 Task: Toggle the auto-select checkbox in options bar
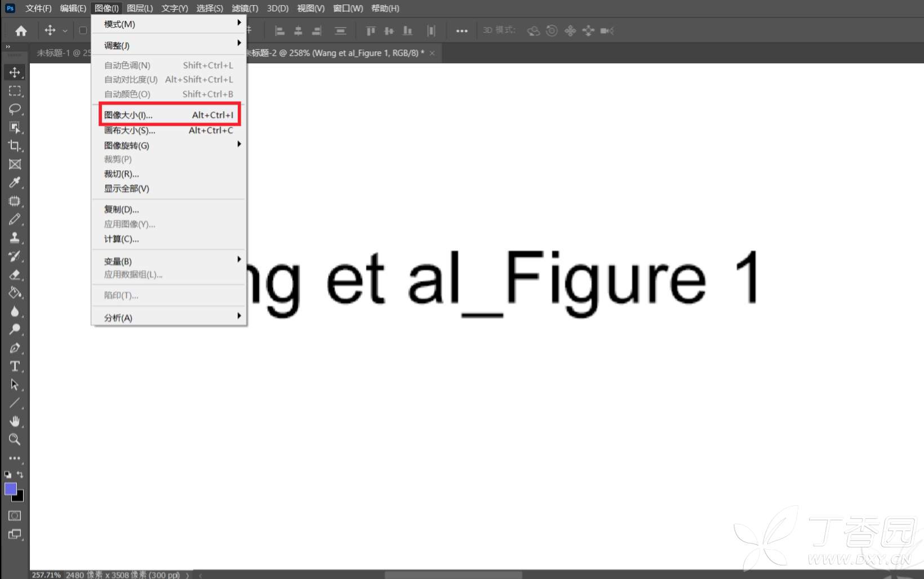click(83, 30)
